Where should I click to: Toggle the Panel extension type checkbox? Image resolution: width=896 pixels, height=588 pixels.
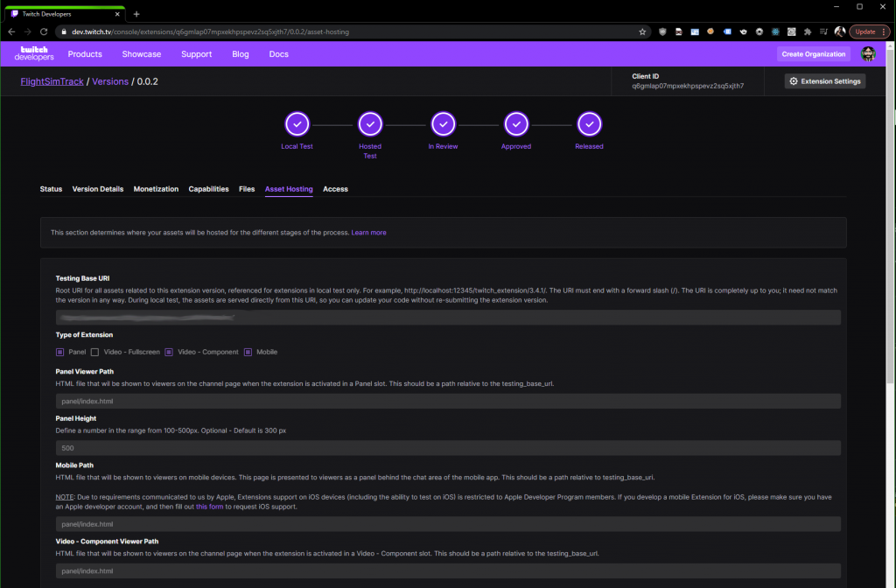click(x=60, y=352)
